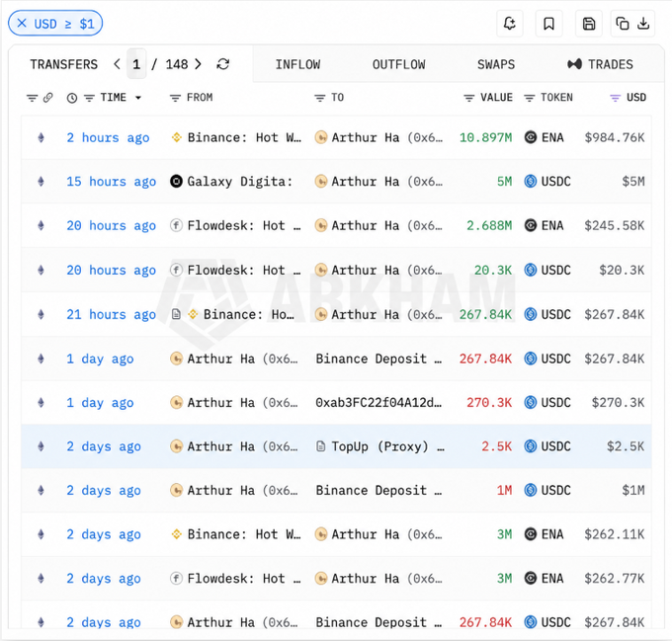Open contract icon in 21 hours ago row

pos(176,314)
